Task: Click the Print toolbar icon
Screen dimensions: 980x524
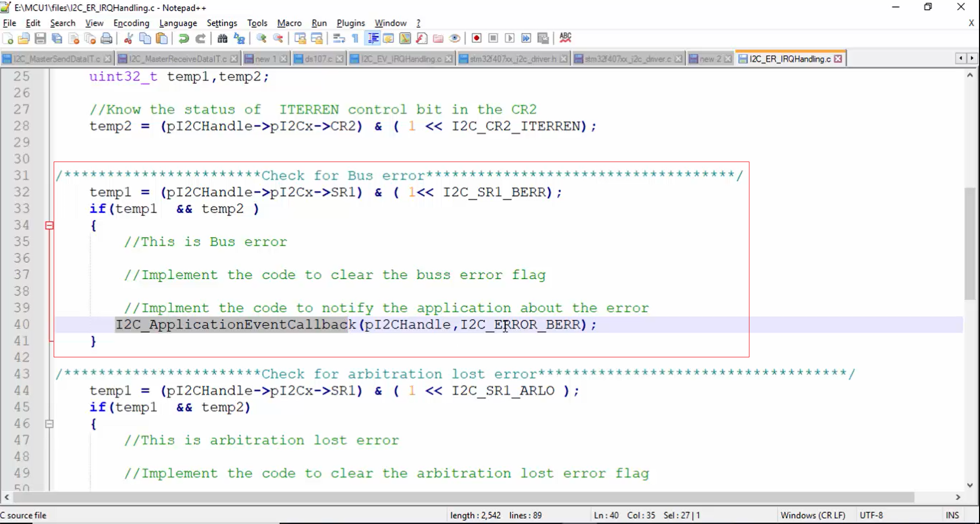Action: (106, 38)
